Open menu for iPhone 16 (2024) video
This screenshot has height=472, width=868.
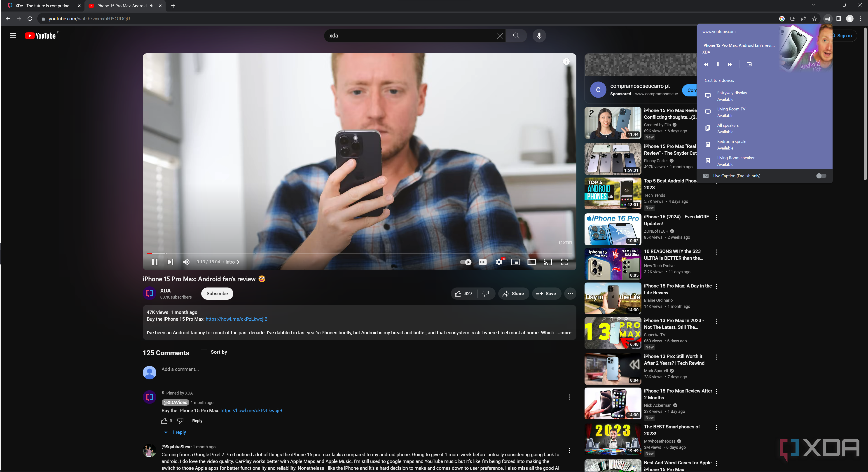point(716,218)
